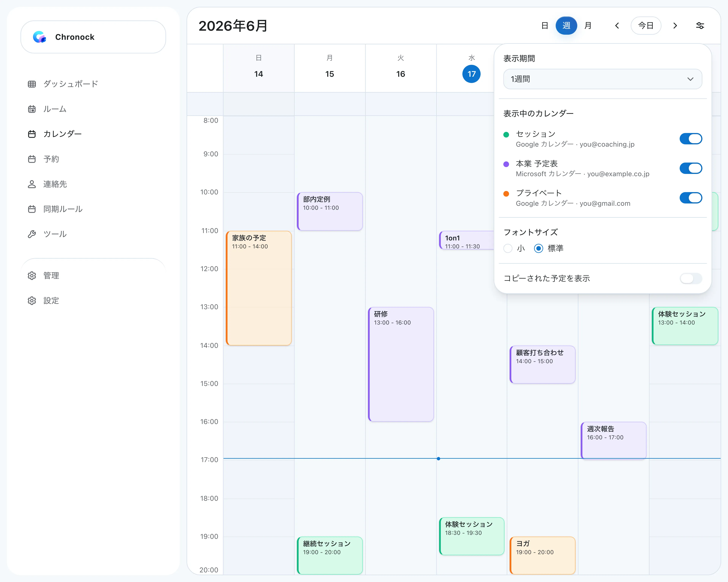The height and width of the screenshot is (582, 728).
Task: Open the 予約 menu item
Action: (51, 159)
